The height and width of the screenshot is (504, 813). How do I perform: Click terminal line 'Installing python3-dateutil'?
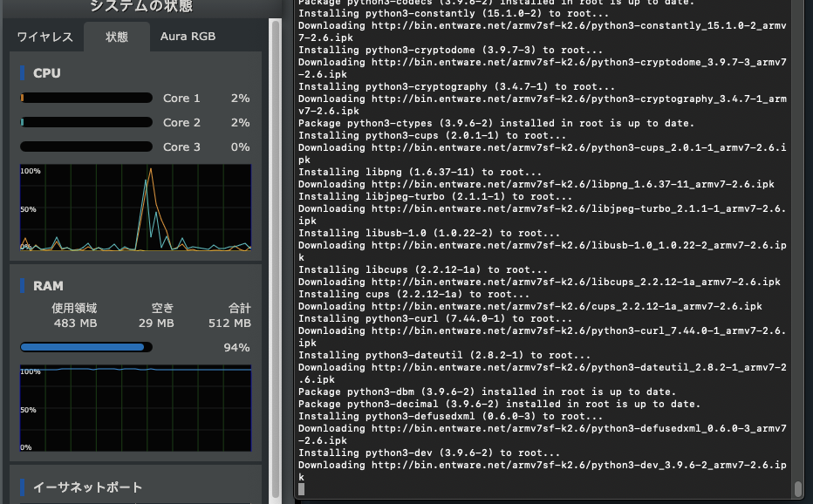(x=444, y=355)
